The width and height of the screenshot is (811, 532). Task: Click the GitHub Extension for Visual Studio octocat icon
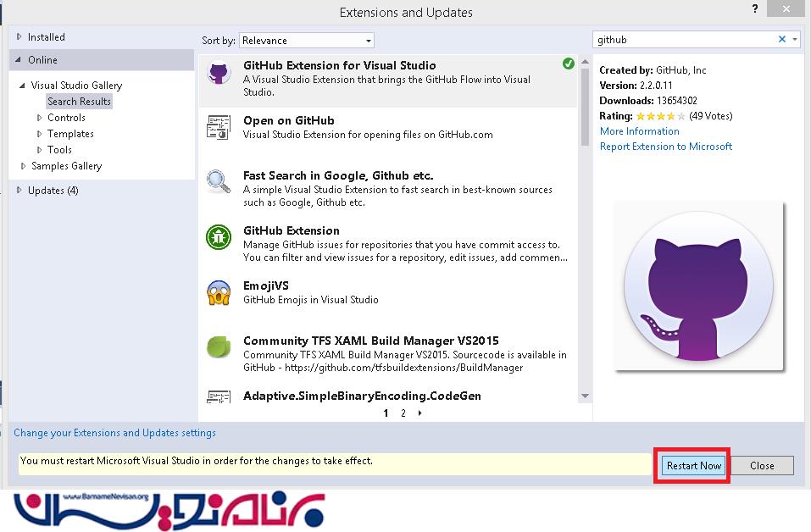[219, 73]
